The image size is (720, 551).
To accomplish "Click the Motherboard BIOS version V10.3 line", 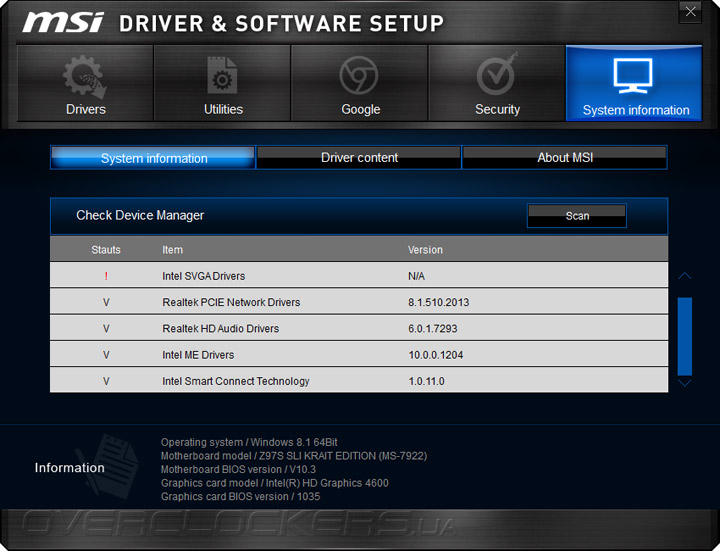I will [x=238, y=469].
